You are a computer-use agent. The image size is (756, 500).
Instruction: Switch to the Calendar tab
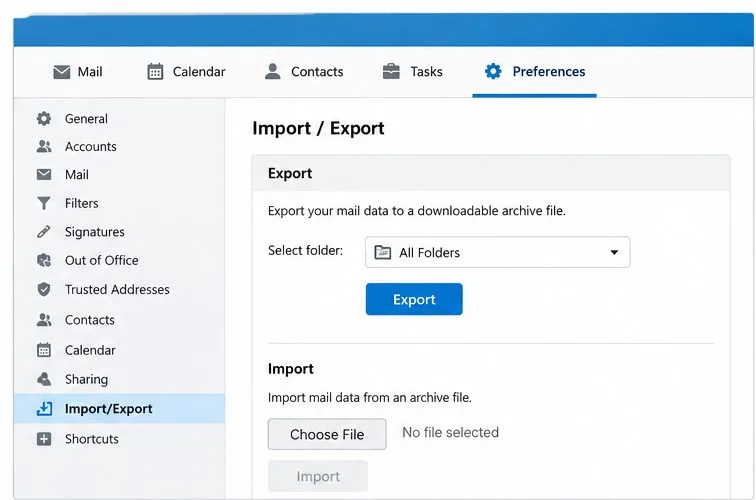click(186, 71)
